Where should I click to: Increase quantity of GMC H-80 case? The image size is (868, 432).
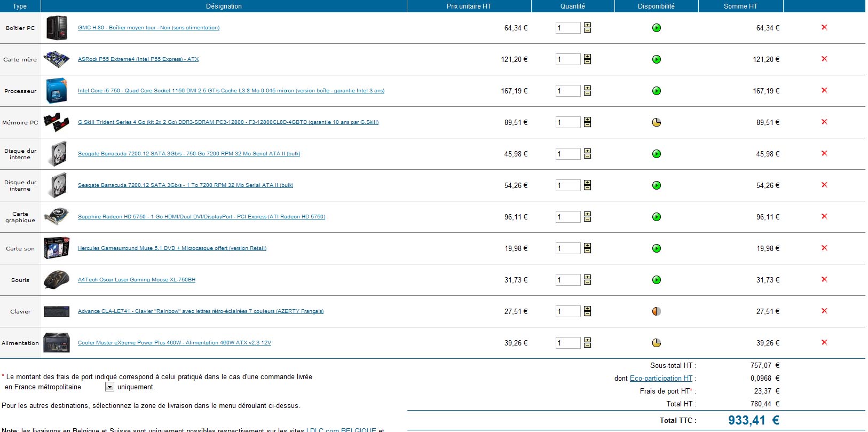[x=587, y=25]
